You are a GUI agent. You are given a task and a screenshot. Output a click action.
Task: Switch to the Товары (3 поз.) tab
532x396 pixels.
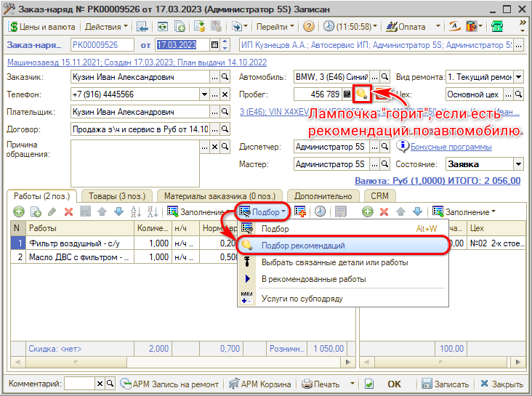(x=116, y=195)
